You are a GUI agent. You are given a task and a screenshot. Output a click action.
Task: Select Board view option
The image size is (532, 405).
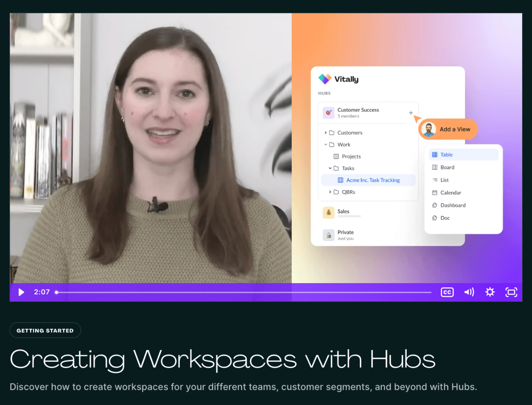click(463, 167)
